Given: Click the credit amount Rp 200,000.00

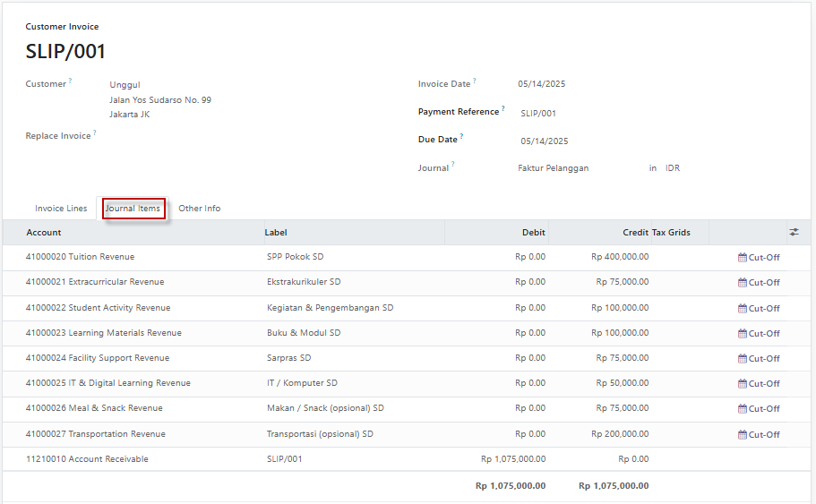Looking at the screenshot, I should [x=620, y=434].
